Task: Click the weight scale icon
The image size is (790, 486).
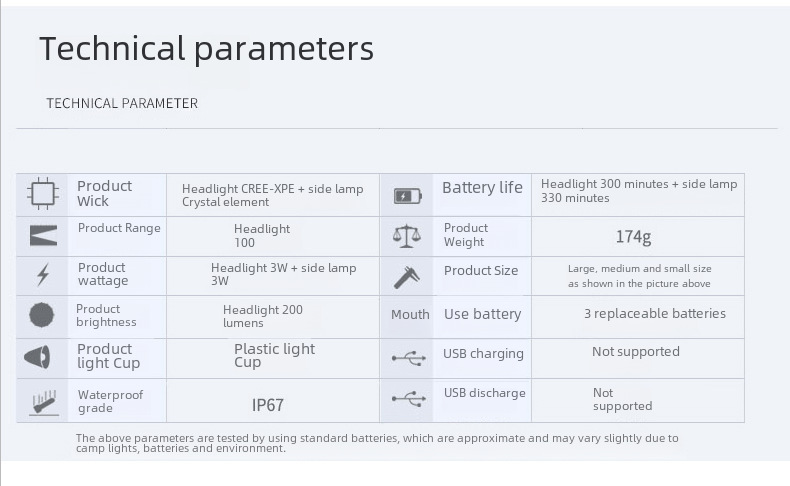Action: (407, 236)
